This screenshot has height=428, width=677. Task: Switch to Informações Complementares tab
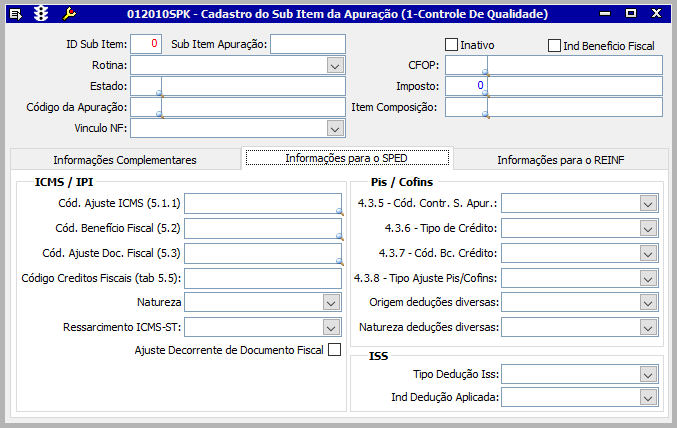click(125, 160)
